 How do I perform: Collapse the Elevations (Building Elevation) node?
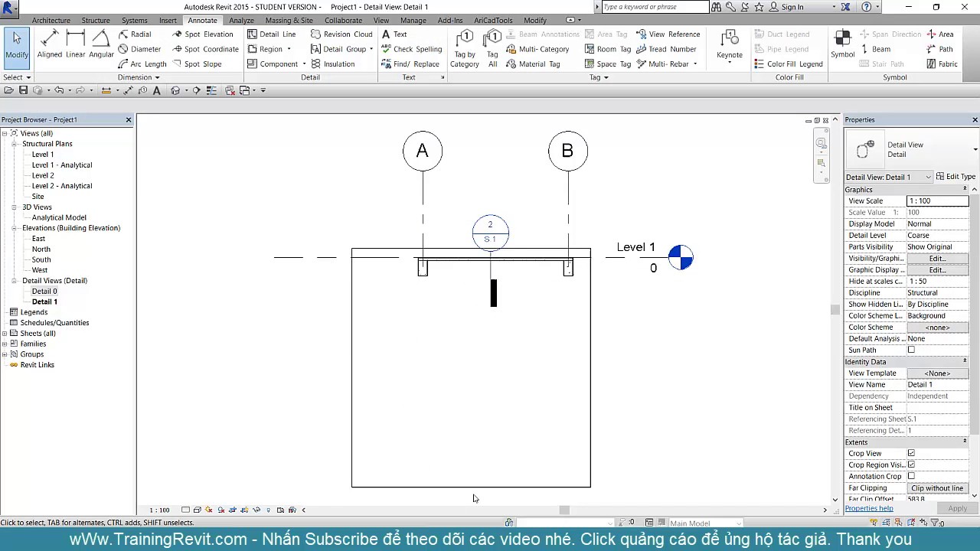click(x=14, y=228)
